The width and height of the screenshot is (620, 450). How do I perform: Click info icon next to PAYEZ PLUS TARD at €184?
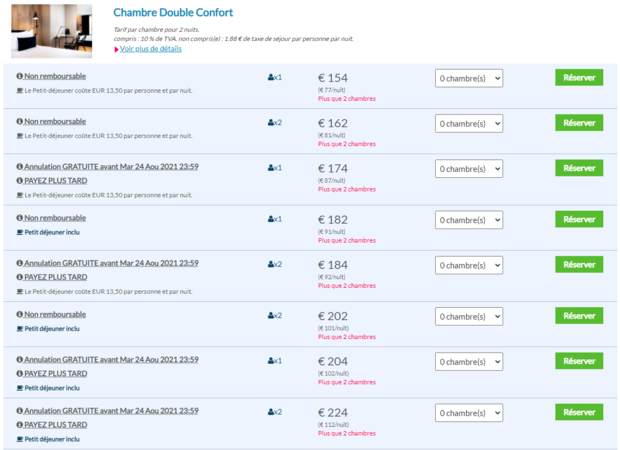pos(19,277)
